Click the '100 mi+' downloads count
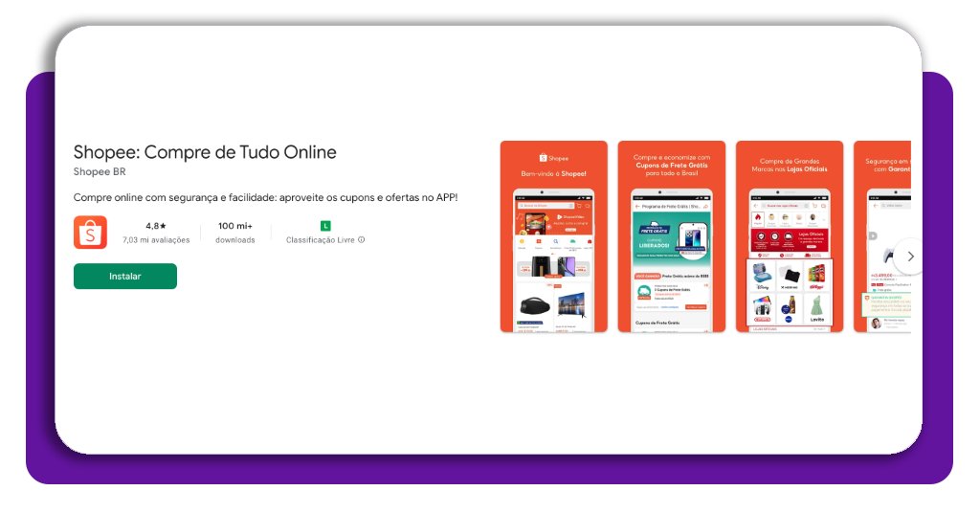980x513 pixels. 235,226
